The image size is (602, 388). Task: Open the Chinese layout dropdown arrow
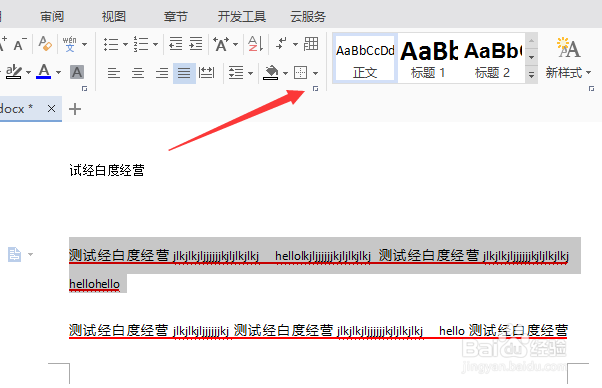[x=235, y=45]
